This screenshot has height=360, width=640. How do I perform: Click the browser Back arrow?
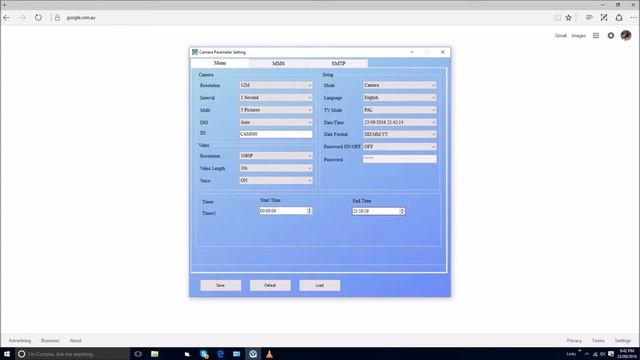coord(7,18)
